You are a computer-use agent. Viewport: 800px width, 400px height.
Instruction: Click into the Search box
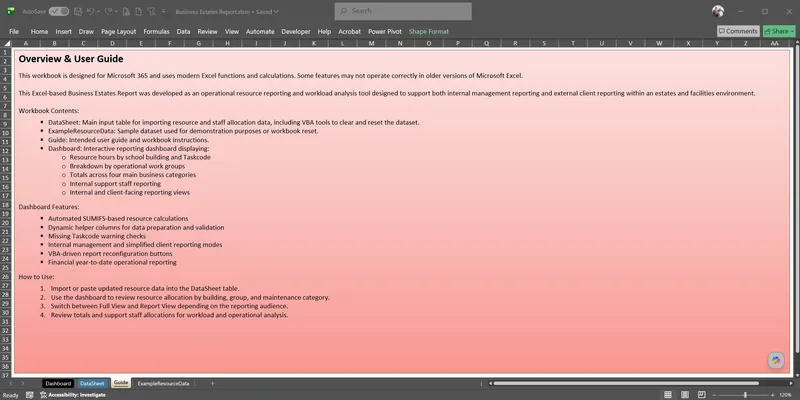(403, 11)
